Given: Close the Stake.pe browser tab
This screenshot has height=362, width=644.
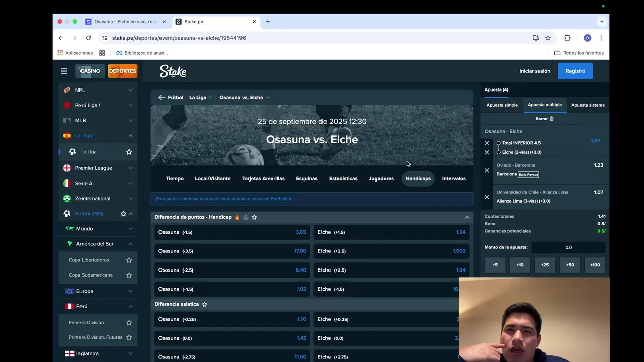Looking at the screenshot, I should tap(254, 22).
